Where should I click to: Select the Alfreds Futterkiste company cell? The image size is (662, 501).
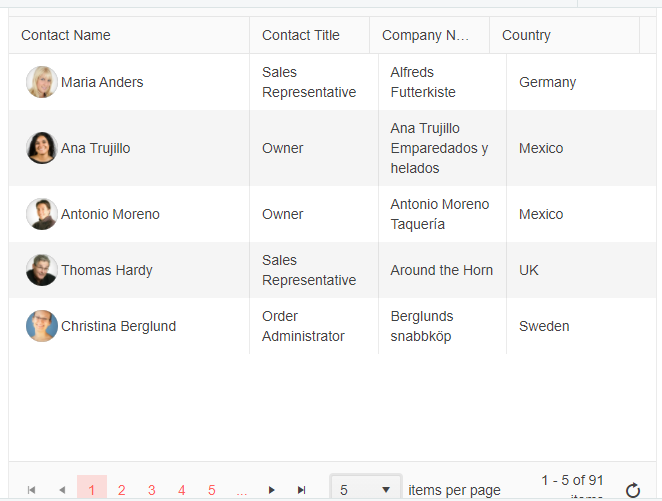(423, 82)
